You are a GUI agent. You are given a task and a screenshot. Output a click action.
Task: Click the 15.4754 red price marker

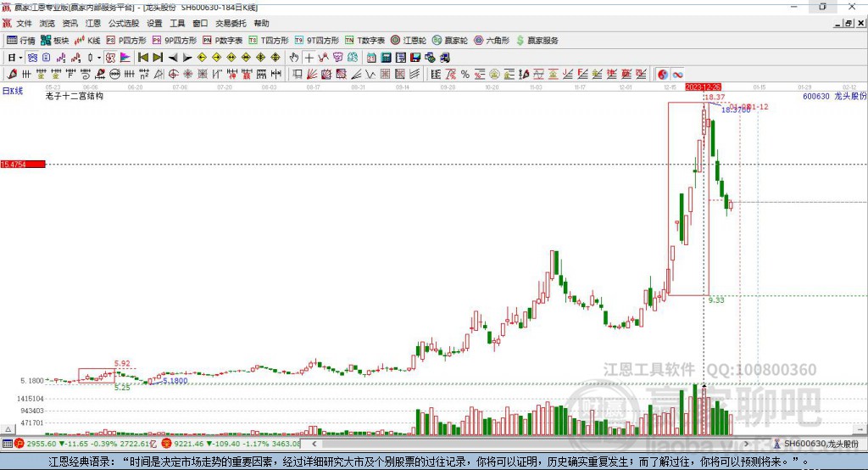pos(23,164)
